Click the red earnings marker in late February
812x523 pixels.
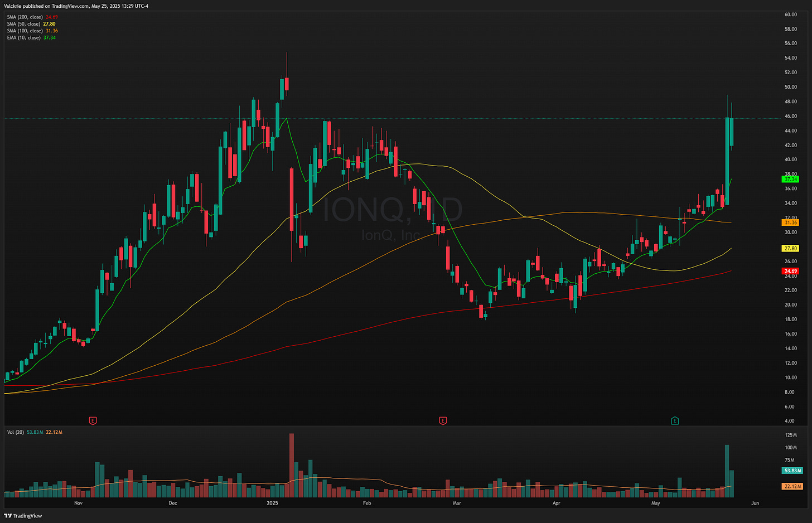coord(443,420)
